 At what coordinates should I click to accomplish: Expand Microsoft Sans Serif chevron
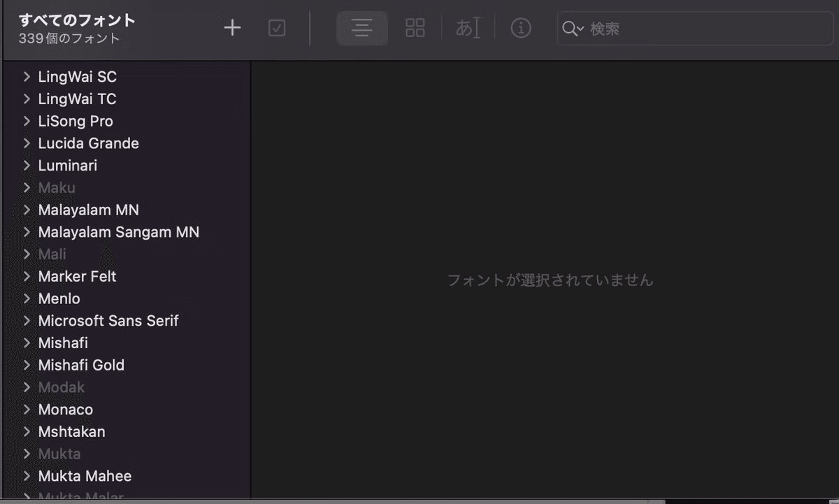point(27,321)
